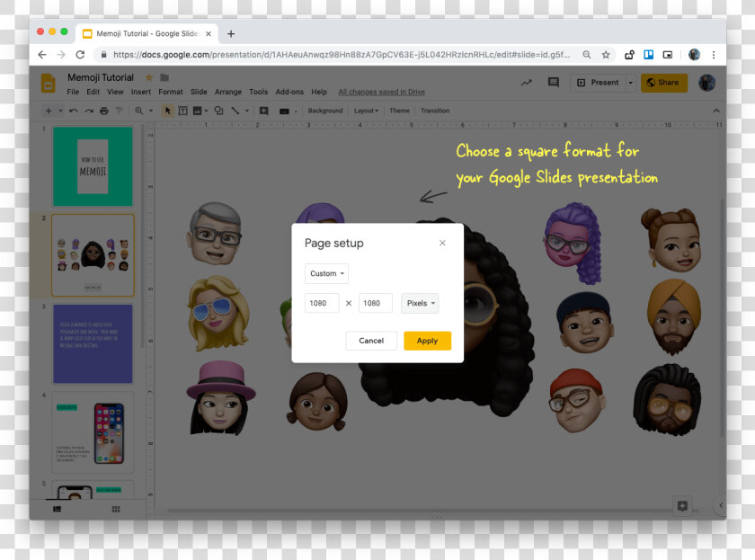Screen dimensions: 755x560
Task: Click the Theme button
Action: pyautogui.click(x=400, y=111)
